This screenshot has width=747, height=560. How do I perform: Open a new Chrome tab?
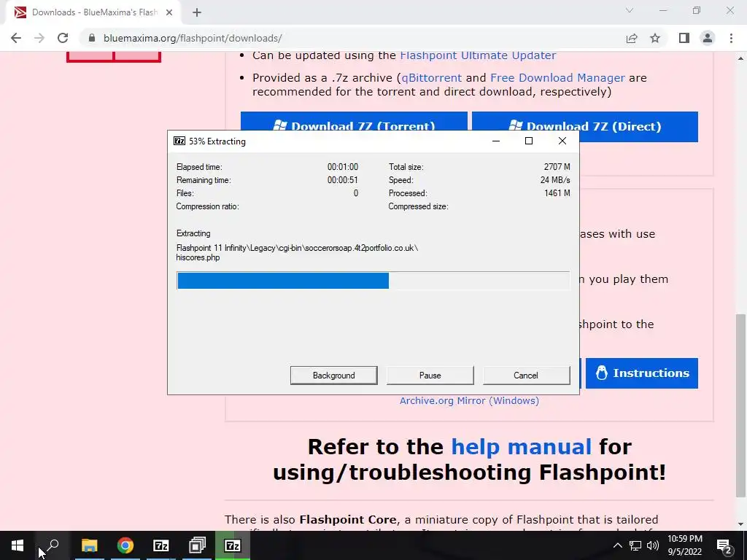(197, 12)
